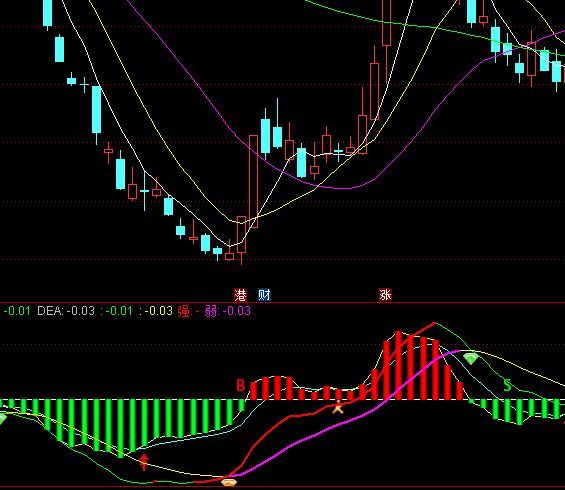Select the red B buy signal
This screenshot has width=565, height=490.
coord(241,386)
